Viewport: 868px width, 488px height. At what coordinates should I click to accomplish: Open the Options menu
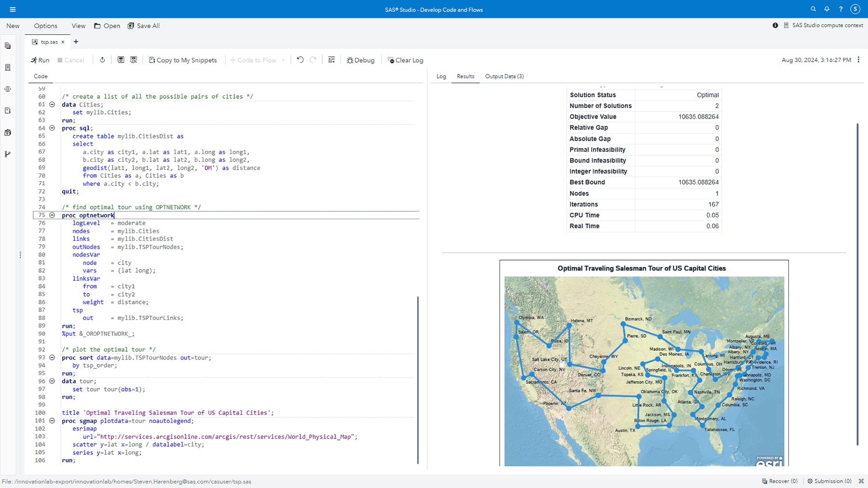pyautogui.click(x=45, y=26)
